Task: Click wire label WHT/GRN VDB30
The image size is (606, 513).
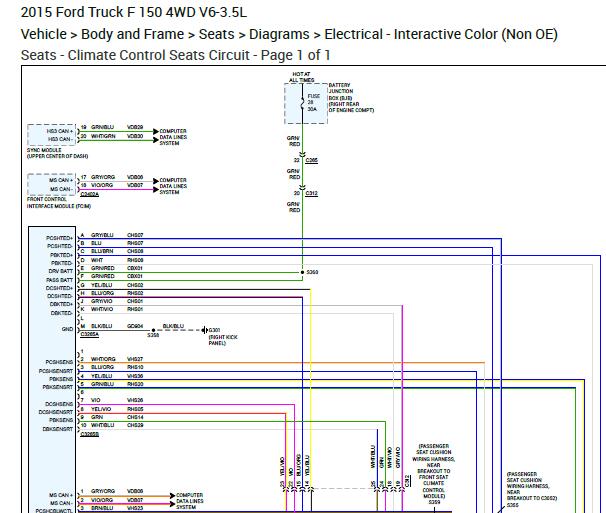Action: point(117,136)
